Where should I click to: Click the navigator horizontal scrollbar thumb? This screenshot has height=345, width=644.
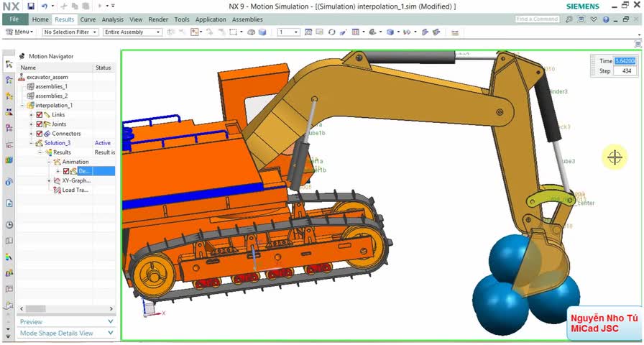tap(36, 308)
